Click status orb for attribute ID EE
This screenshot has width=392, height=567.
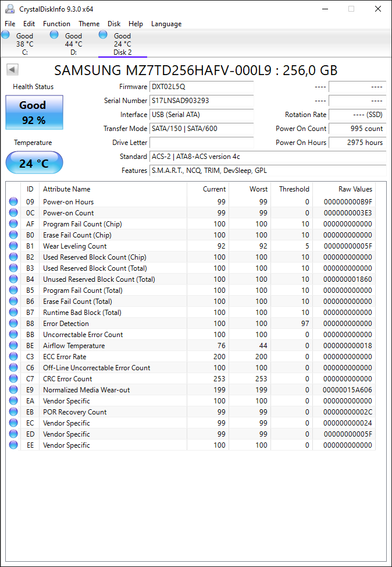click(x=13, y=445)
